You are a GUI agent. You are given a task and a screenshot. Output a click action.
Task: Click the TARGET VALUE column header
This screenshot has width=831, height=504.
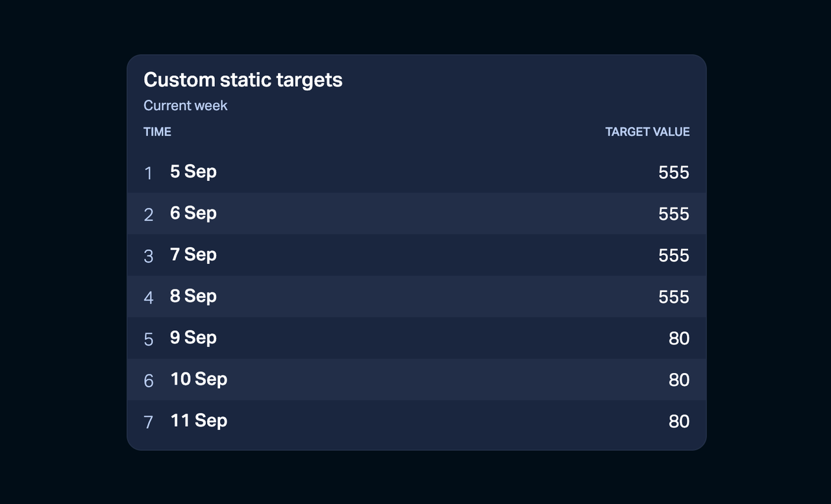click(x=647, y=132)
